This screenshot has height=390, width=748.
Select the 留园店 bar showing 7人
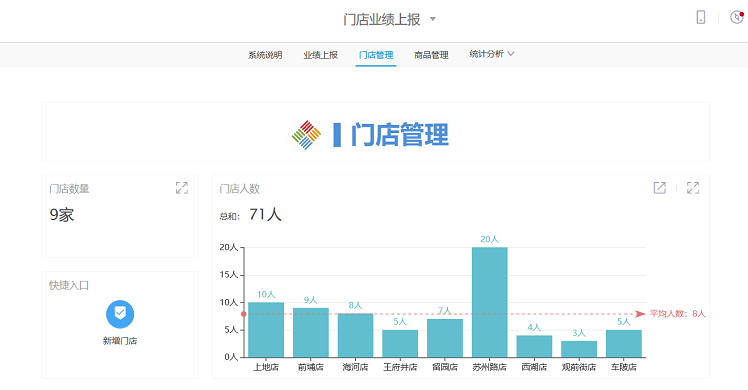coord(445,338)
